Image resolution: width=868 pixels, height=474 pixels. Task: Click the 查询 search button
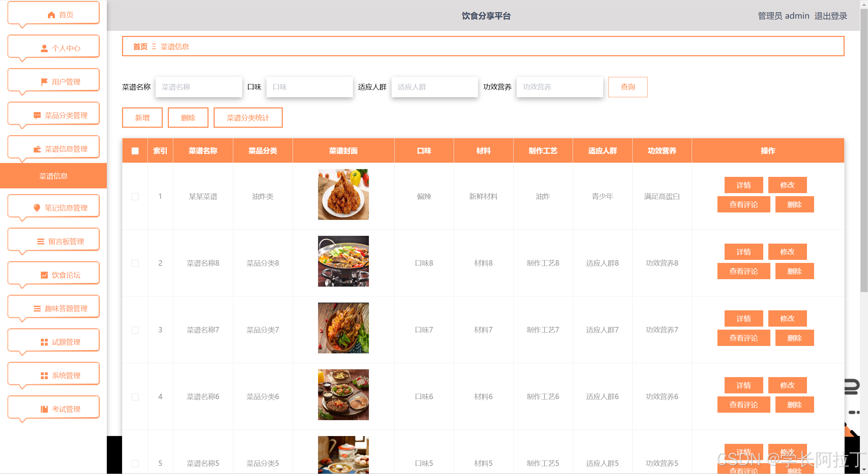point(627,87)
